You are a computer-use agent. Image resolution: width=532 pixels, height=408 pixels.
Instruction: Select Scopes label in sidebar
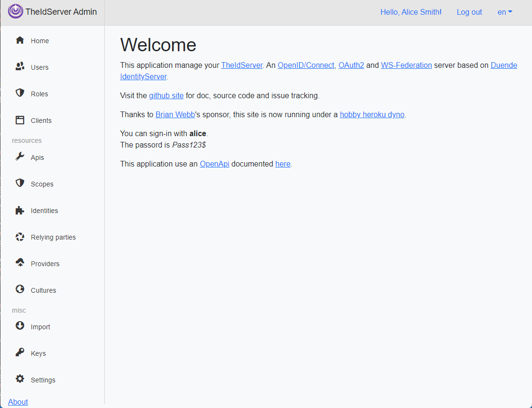pos(42,184)
